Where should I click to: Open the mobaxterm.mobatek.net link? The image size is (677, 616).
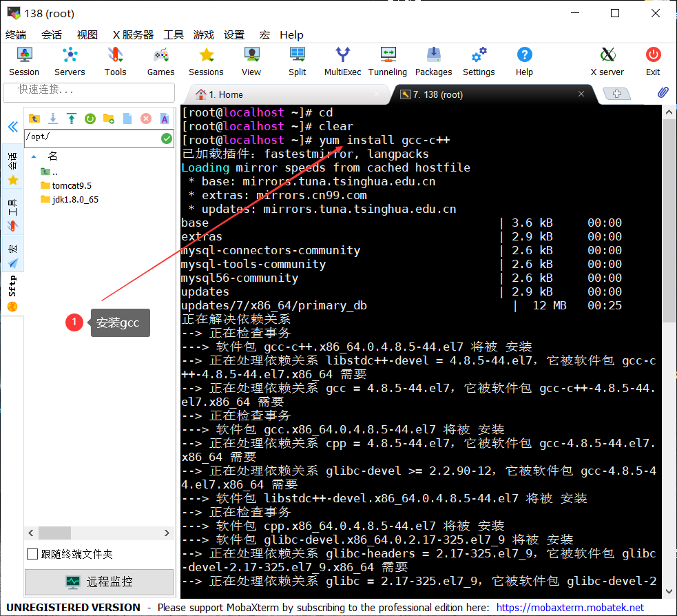pyautogui.click(x=570, y=608)
